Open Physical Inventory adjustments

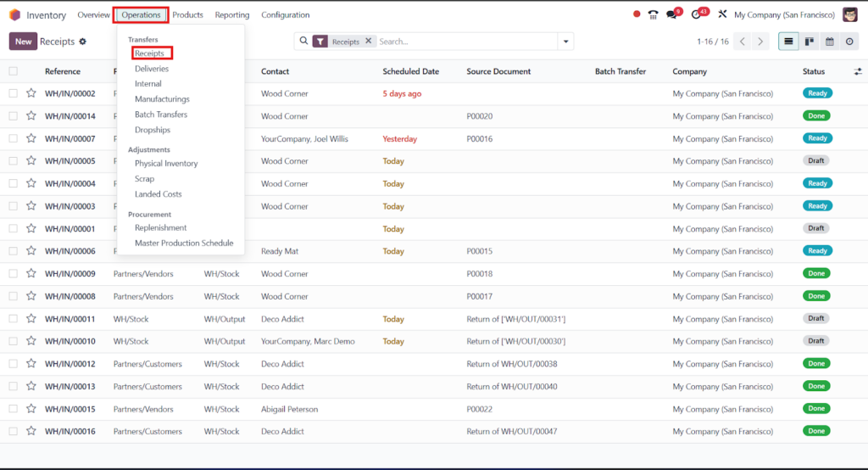(166, 164)
